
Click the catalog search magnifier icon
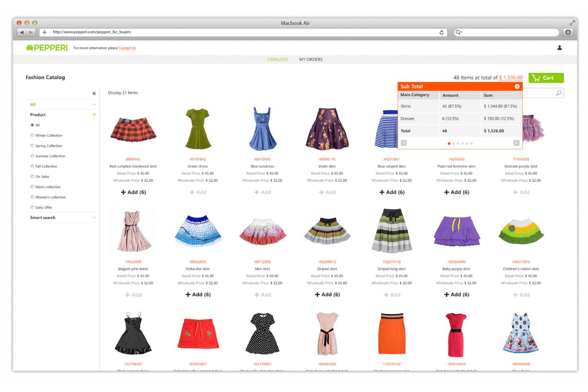(x=559, y=93)
